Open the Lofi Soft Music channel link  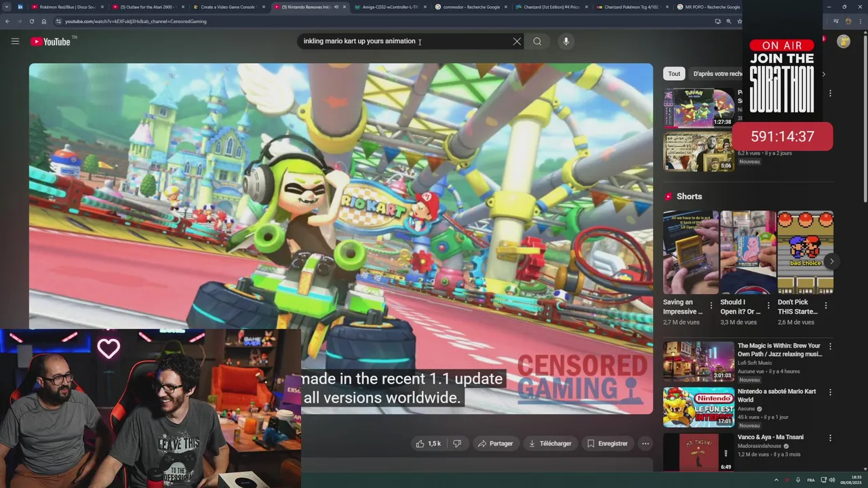755,363
